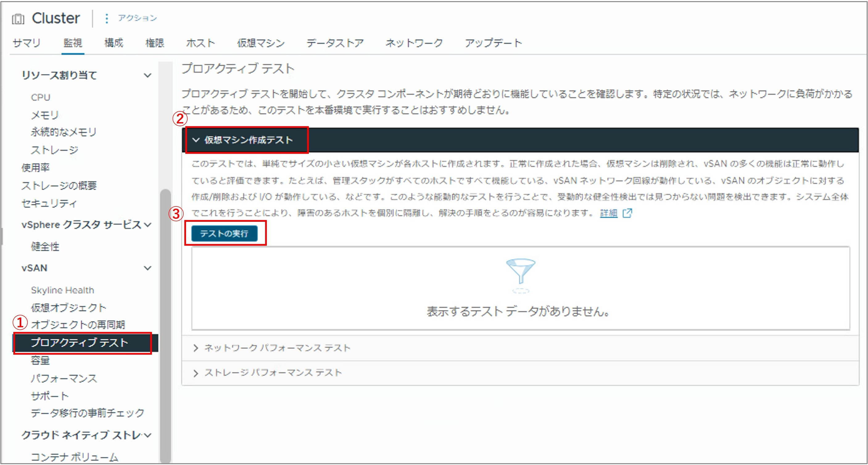Screen dimensions: 868x465
Task: Open データ移行の事前チェック under vSAN
Action: click(x=88, y=413)
